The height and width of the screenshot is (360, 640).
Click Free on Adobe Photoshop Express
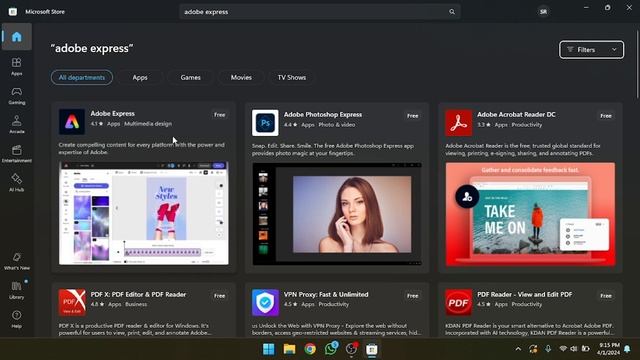click(x=413, y=116)
